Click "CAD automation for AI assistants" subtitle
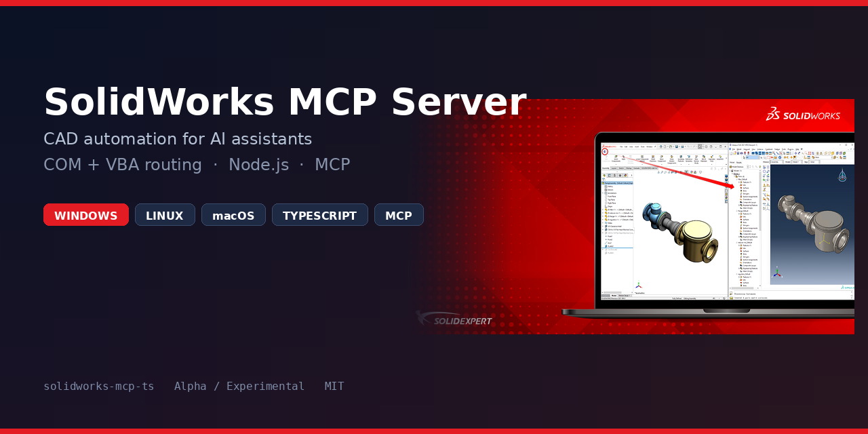The width and height of the screenshot is (868, 434). pyautogui.click(x=178, y=139)
